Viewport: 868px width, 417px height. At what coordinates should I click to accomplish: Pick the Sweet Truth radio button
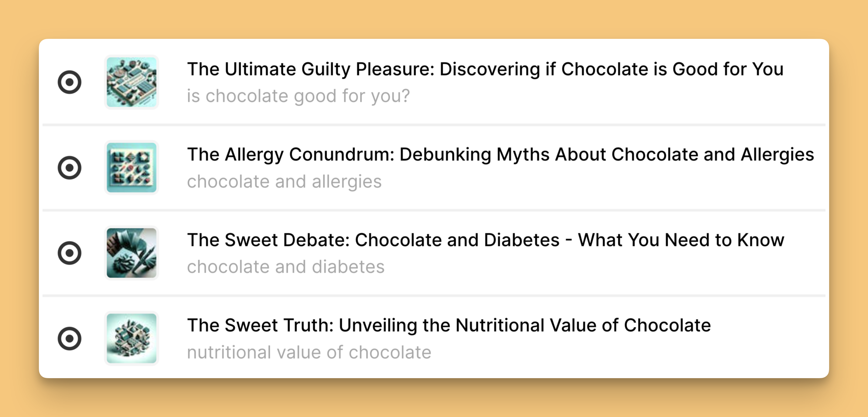pos(70,338)
